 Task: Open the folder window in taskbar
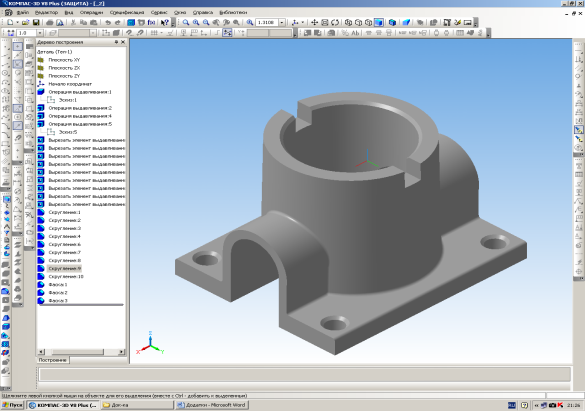(137, 405)
